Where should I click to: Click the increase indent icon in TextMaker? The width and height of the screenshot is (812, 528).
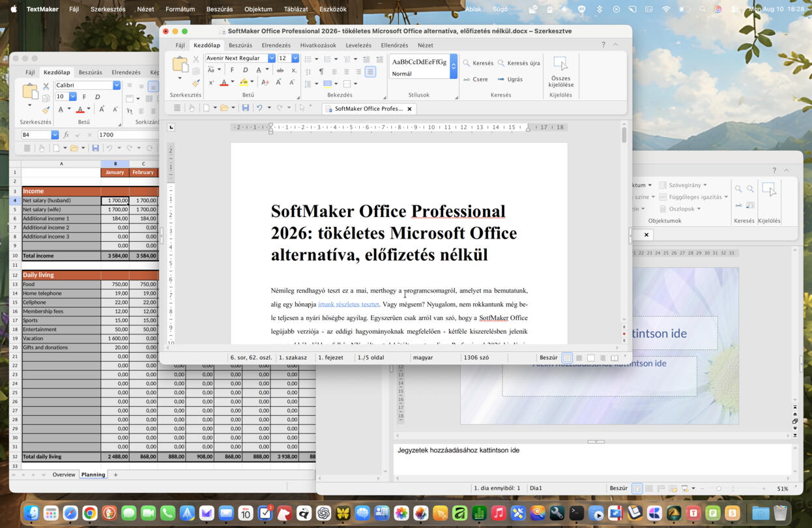click(379, 59)
